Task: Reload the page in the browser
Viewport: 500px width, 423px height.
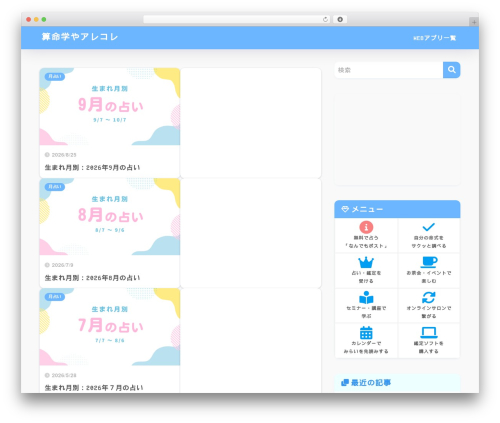Action: click(325, 19)
